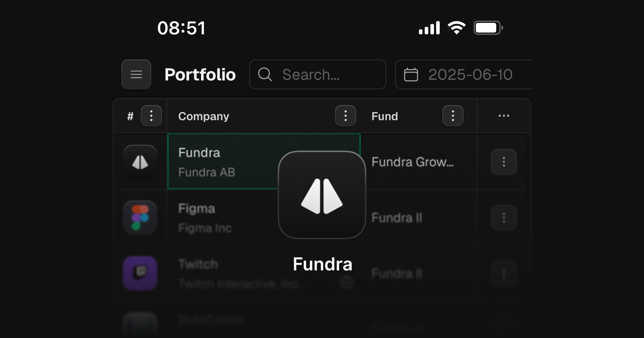Click the search magnifier icon
The height and width of the screenshot is (338, 644).
tap(265, 74)
